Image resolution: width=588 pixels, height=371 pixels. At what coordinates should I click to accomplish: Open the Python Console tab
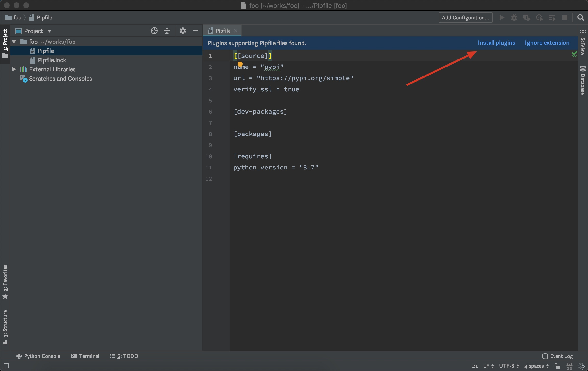click(x=38, y=356)
